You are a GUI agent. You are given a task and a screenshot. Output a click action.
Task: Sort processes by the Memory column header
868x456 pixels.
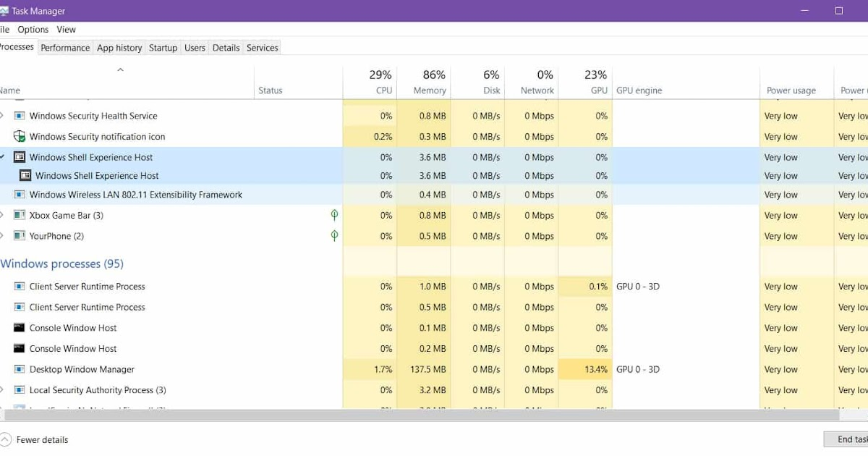click(424, 83)
